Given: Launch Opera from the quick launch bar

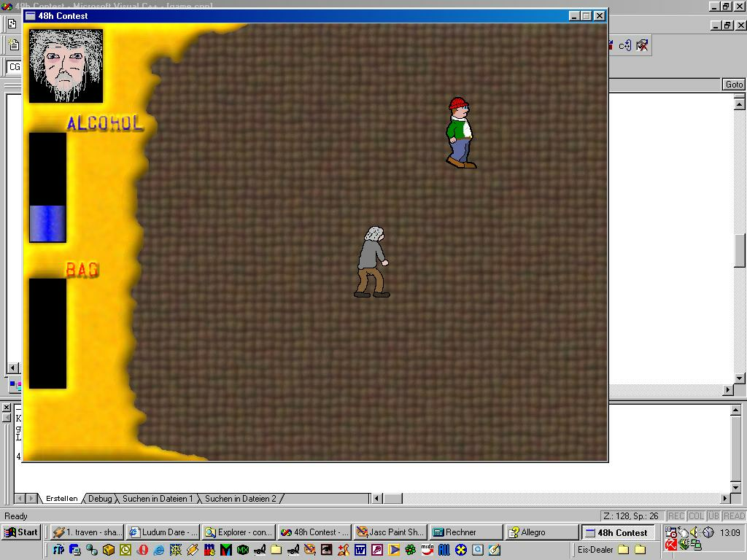Looking at the screenshot, I should pyautogui.click(x=142, y=550).
